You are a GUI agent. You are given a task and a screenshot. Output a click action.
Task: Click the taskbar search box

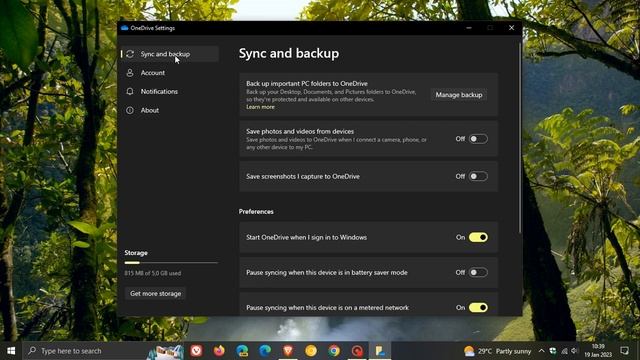click(x=104, y=351)
